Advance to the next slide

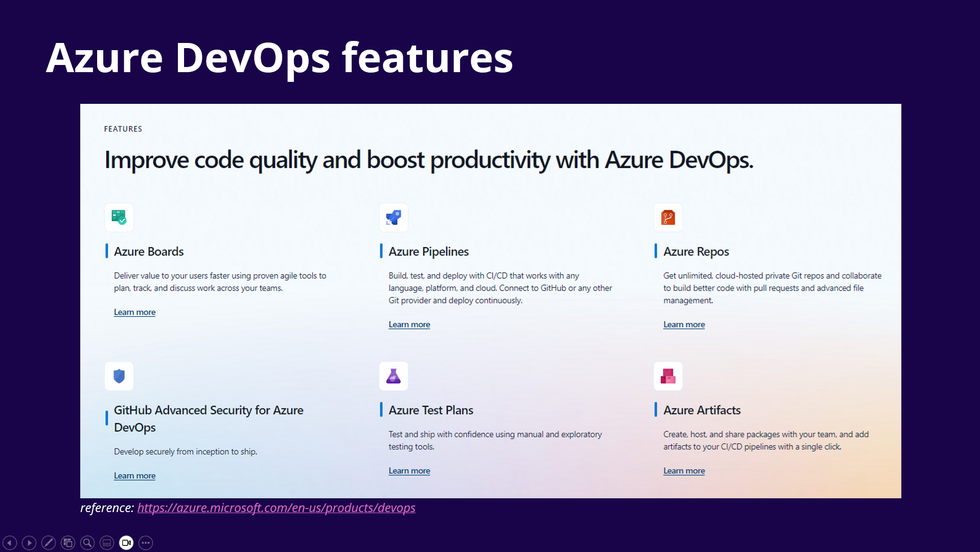pos(29,542)
